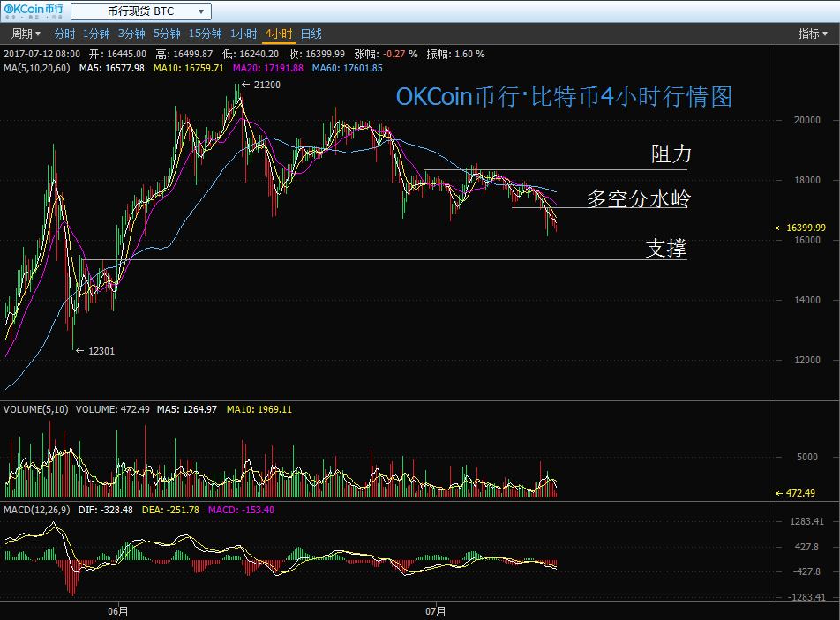Click the 多空分水岭 annotation label
The image size is (840, 620).
pos(639,198)
